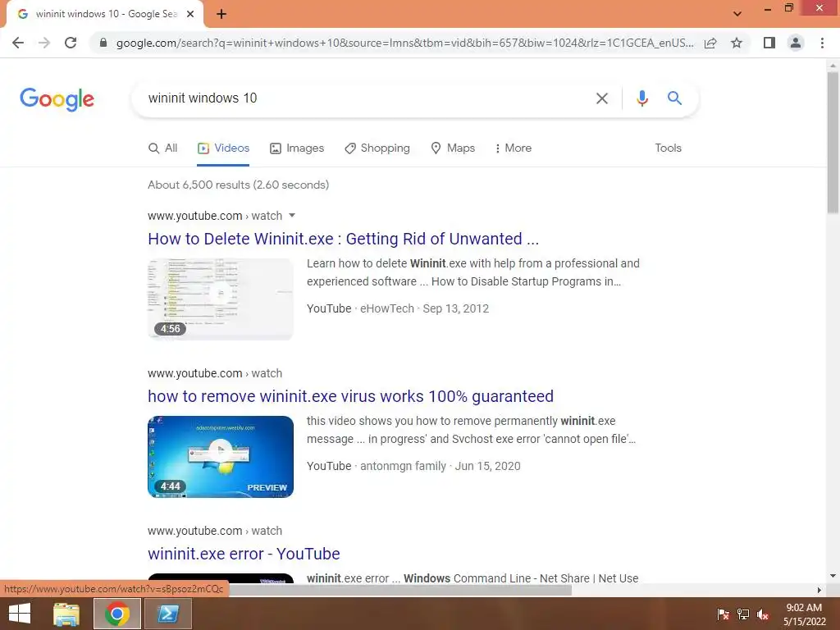The image size is (840, 630).
Task: Open the tab search chevron
Action: click(x=737, y=14)
